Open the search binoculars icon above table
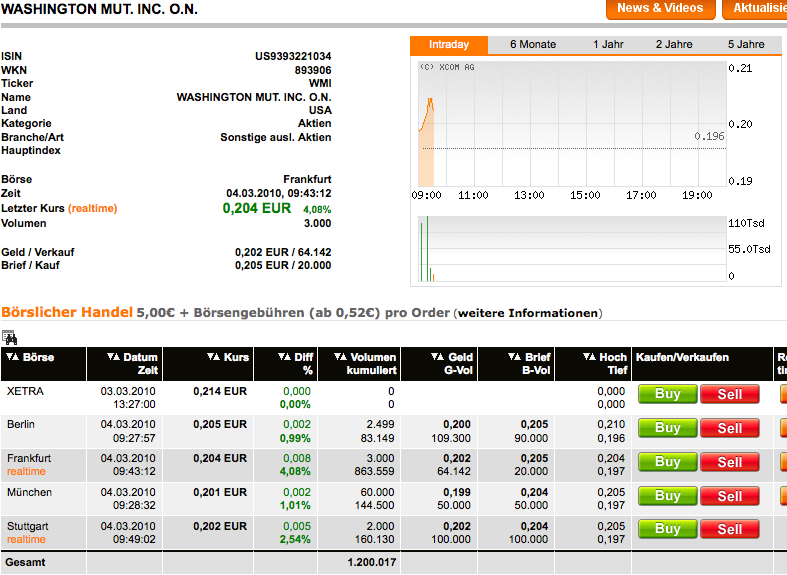The image size is (787, 575). [9, 337]
